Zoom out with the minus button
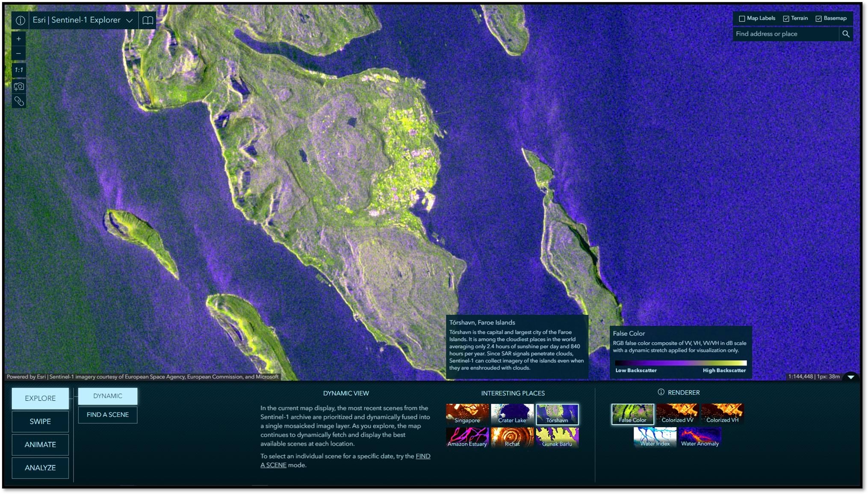This screenshot has width=868, height=494. pos(18,53)
